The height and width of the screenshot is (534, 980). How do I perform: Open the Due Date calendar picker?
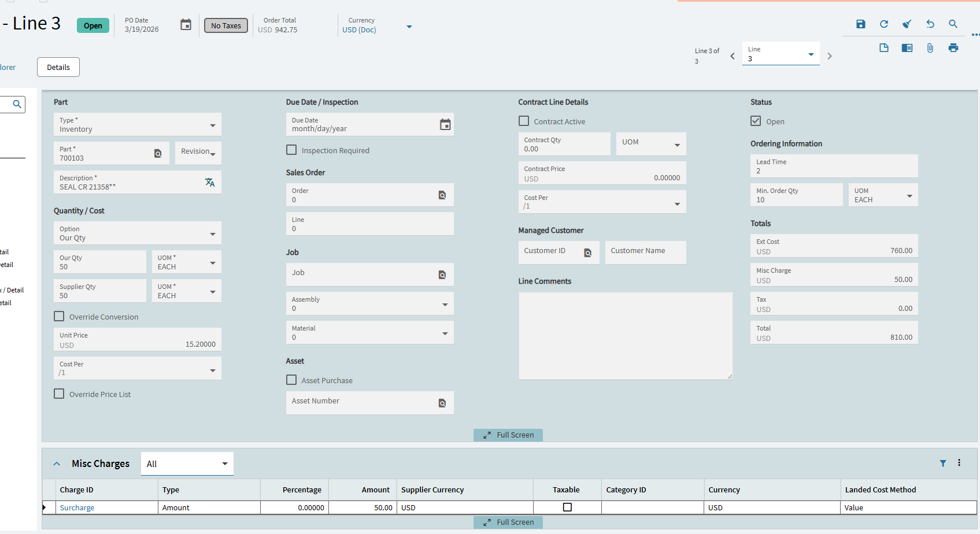point(445,124)
